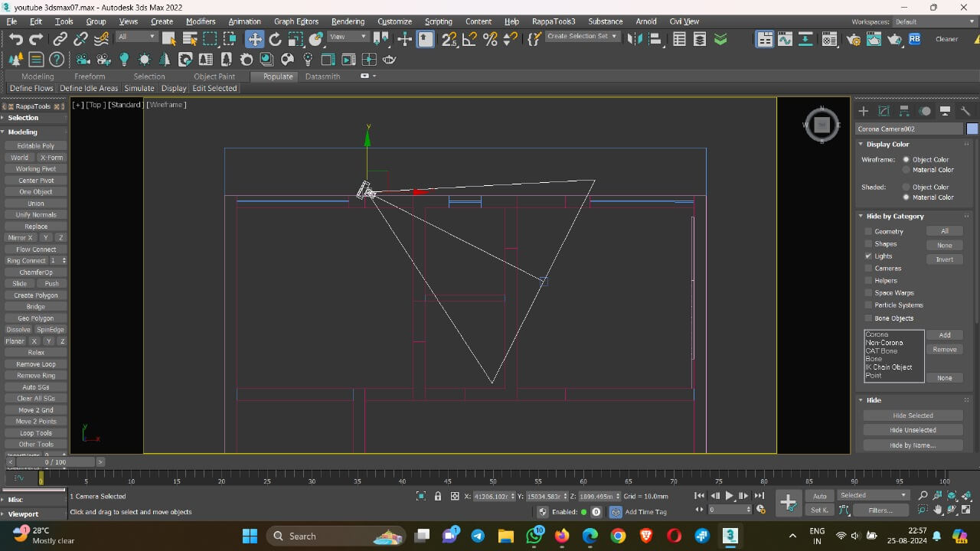Open the Create Selection Set dropdown

coord(583,37)
